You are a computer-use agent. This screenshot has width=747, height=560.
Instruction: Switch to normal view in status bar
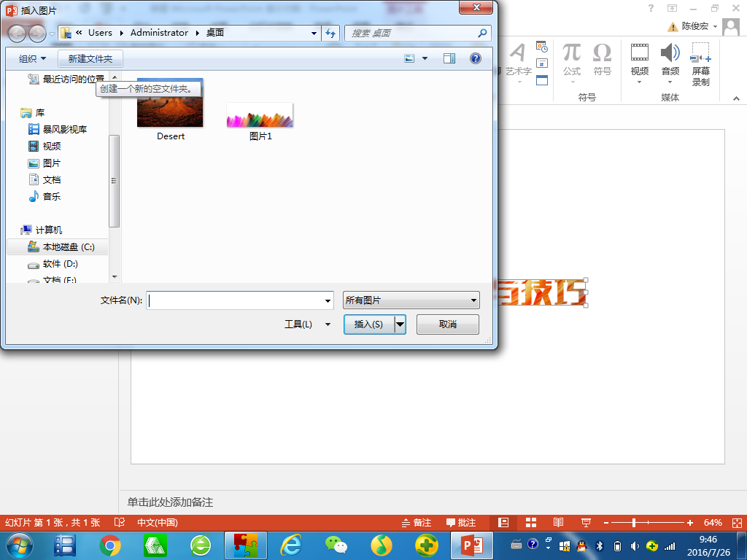click(x=503, y=522)
